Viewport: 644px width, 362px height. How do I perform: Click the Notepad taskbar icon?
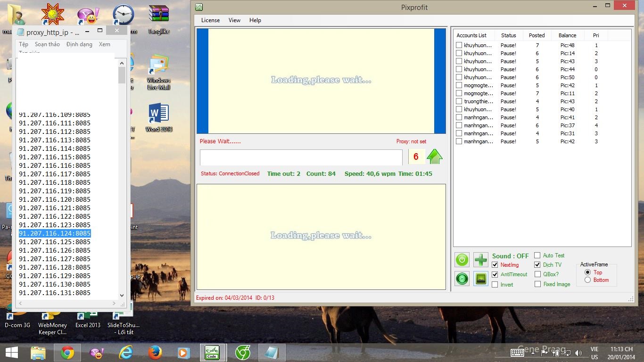pos(272,353)
